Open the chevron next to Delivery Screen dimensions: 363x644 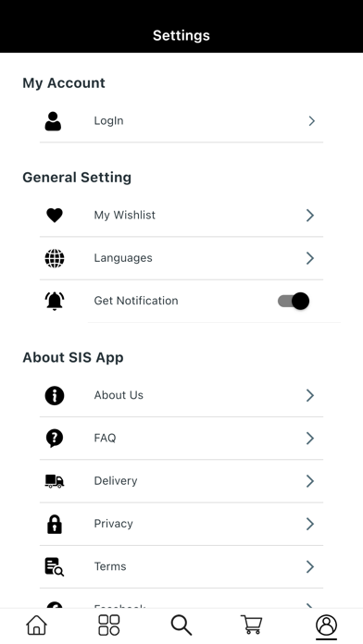point(310,481)
